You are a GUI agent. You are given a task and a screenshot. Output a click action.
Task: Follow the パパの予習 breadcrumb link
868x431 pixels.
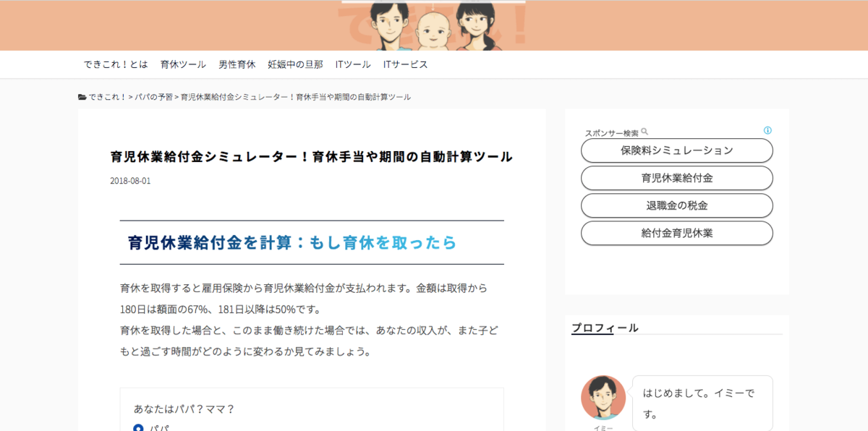[x=153, y=97]
